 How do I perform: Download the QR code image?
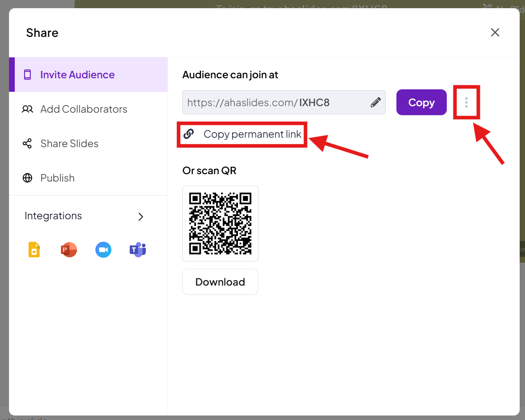pyautogui.click(x=220, y=282)
